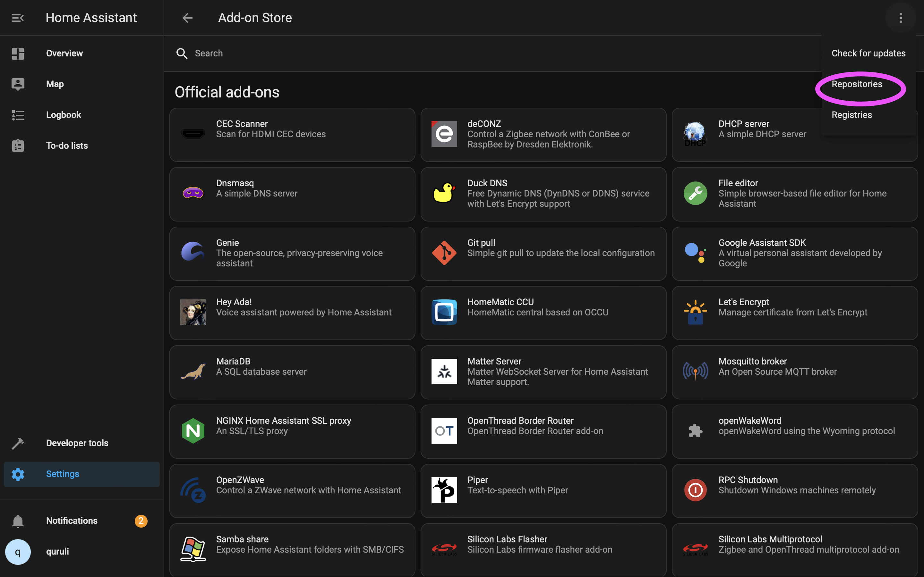This screenshot has height=577, width=924.
Task: Open the three-dot overflow menu
Action: [x=900, y=18]
